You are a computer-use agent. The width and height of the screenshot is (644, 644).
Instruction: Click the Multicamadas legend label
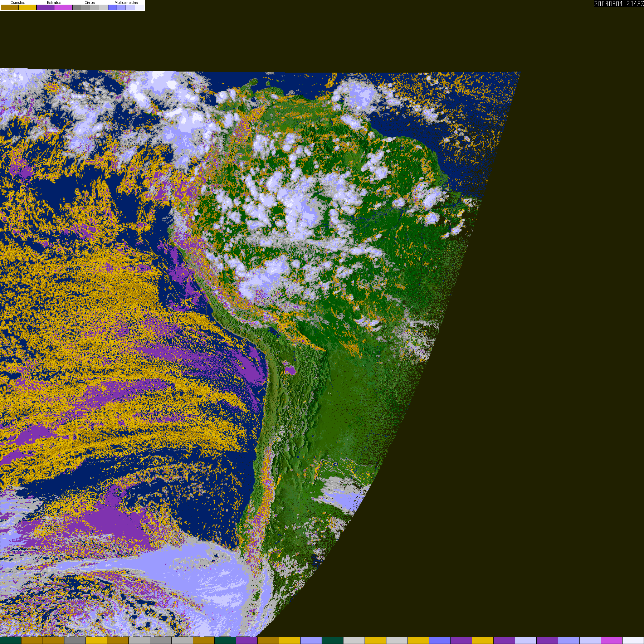(x=126, y=3)
